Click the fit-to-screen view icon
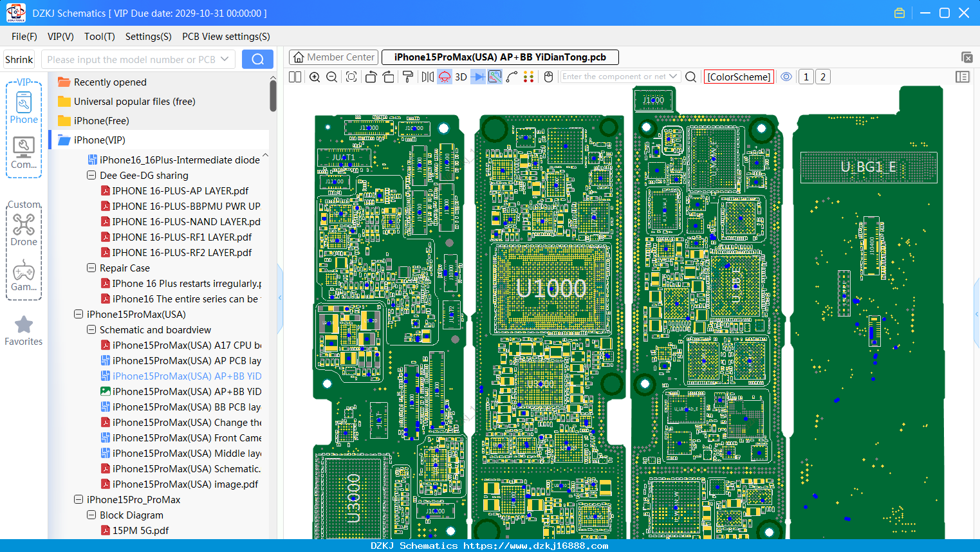 pos(351,77)
